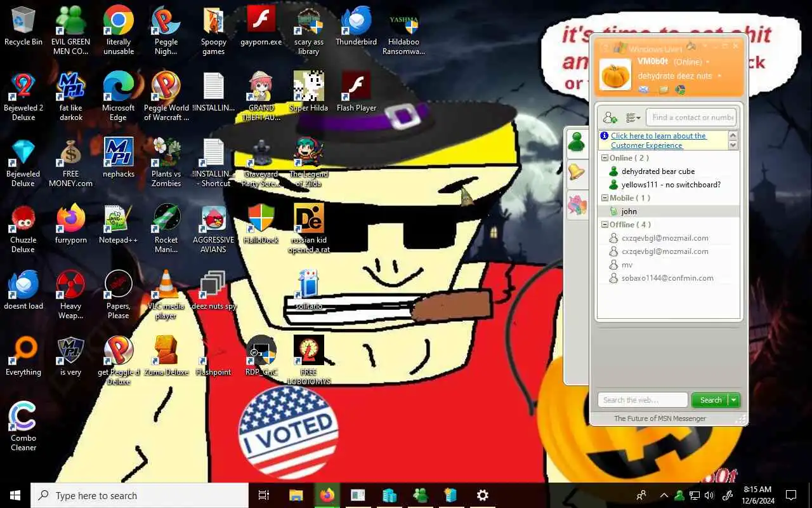This screenshot has width=812, height=508.
Task: Select the scary ass library icon
Action: pyautogui.click(x=309, y=30)
